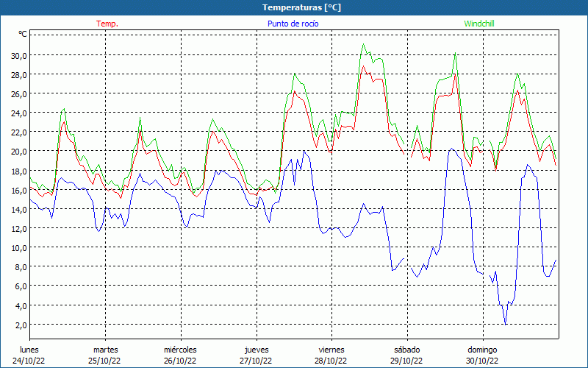Image resolution: width=588 pixels, height=368 pixels.
Task: Click the green windchill peak on viernes
Action: pos(363,44)
